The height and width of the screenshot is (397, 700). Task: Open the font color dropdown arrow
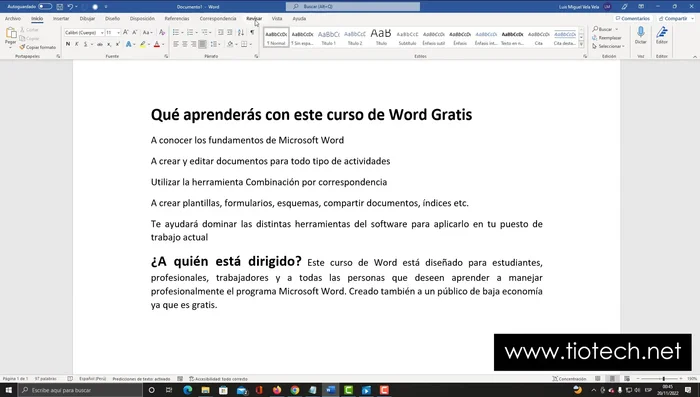point(163,44)
